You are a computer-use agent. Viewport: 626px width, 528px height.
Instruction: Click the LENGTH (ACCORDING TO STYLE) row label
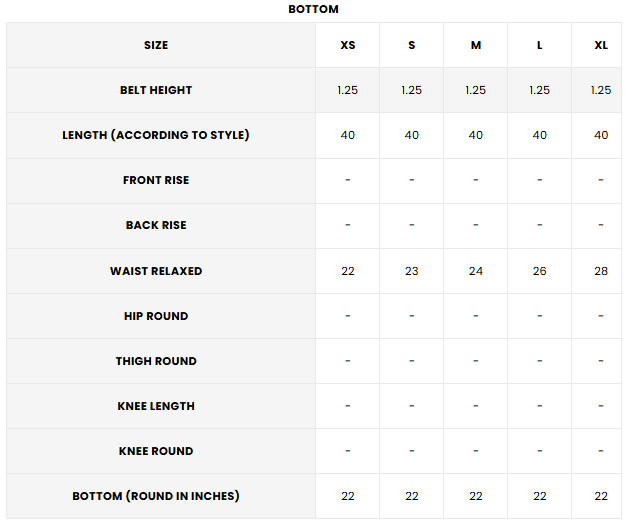[x=156, y=135]
